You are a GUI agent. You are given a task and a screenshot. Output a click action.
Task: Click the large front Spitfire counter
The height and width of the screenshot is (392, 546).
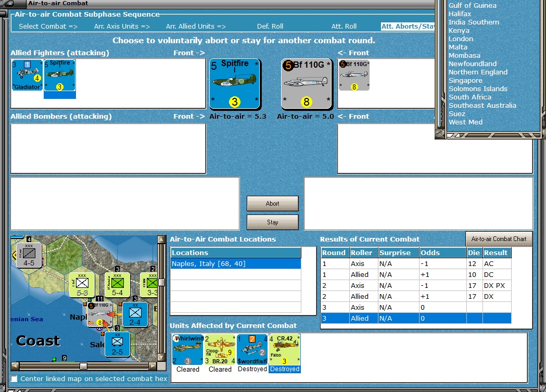[235, 84]
